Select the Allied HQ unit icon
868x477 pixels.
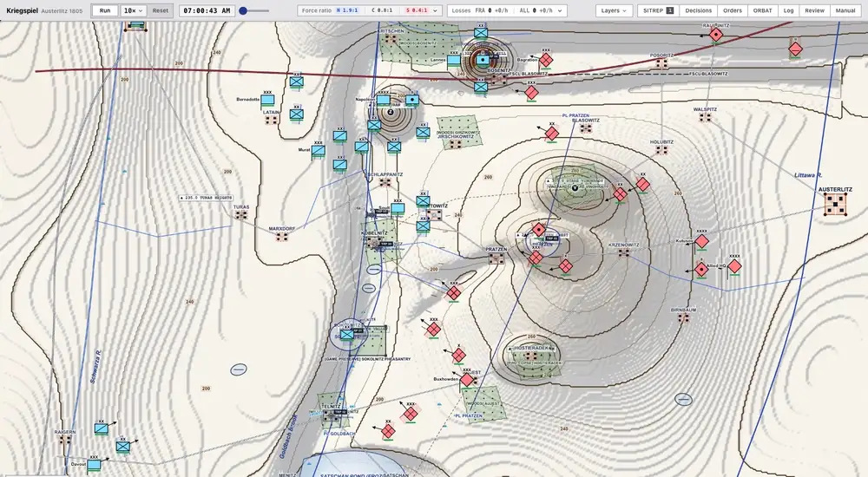(701, 270)
